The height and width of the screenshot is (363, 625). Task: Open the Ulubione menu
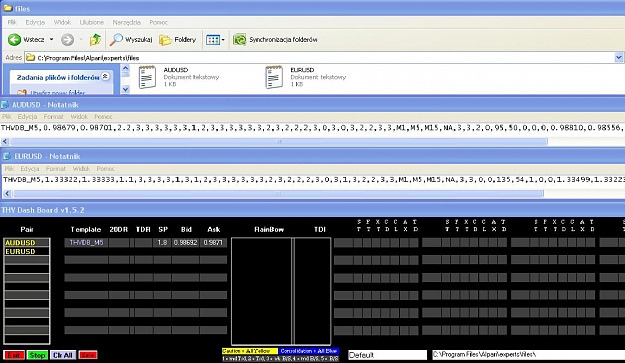coord(92,22)
